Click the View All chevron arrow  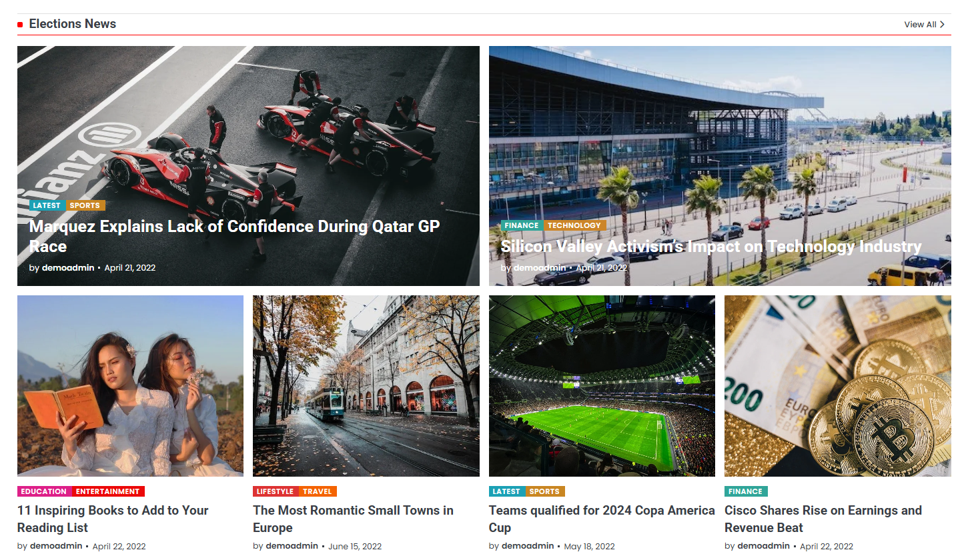(942, 25)
